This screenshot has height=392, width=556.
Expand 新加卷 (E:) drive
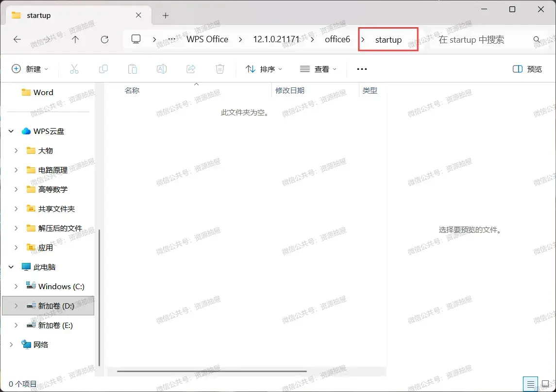tap(16, 325)
